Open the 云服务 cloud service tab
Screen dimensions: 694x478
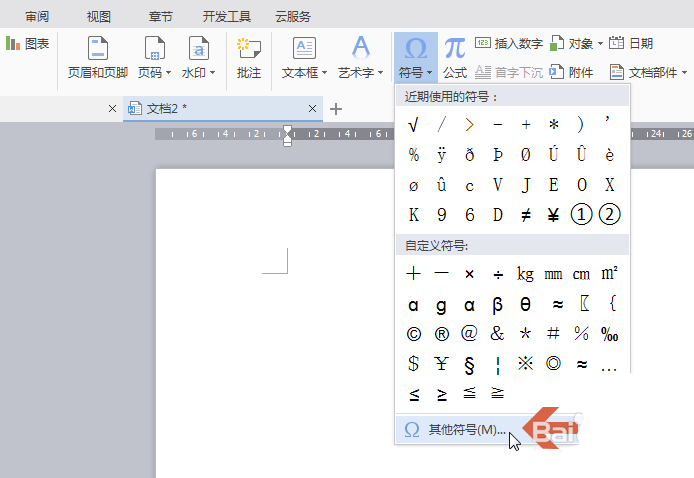click(x=293, y=17)
